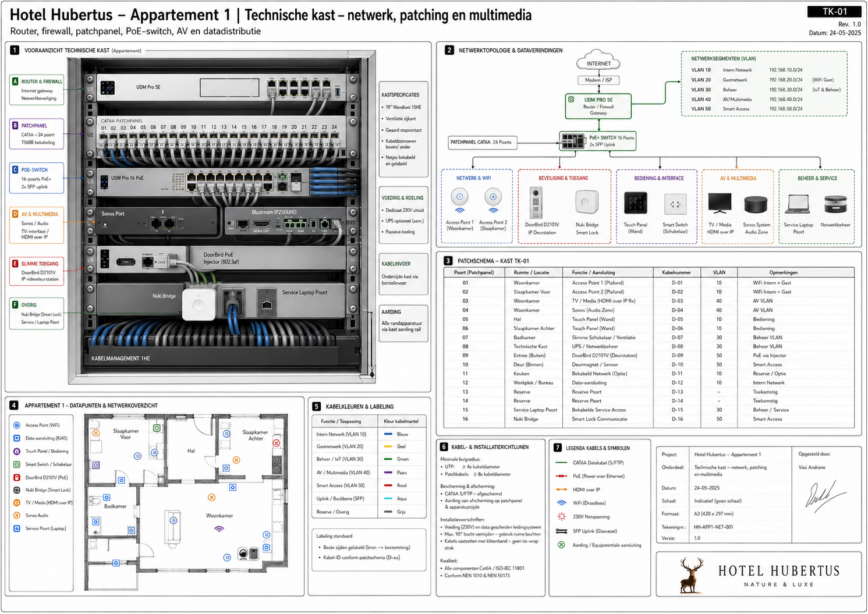The width and height of the screenshot is (868, 614).
Task: Click the Groen swatch for Beheer / IoT
Action: [388, 459]
